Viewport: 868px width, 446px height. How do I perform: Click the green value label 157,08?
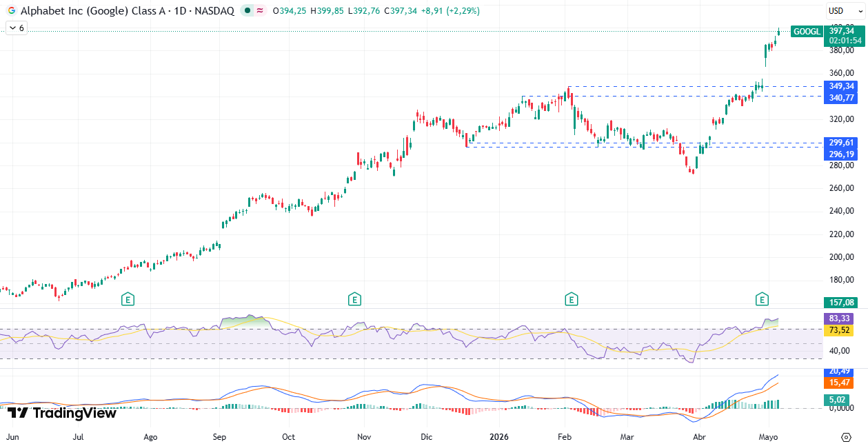842,303
